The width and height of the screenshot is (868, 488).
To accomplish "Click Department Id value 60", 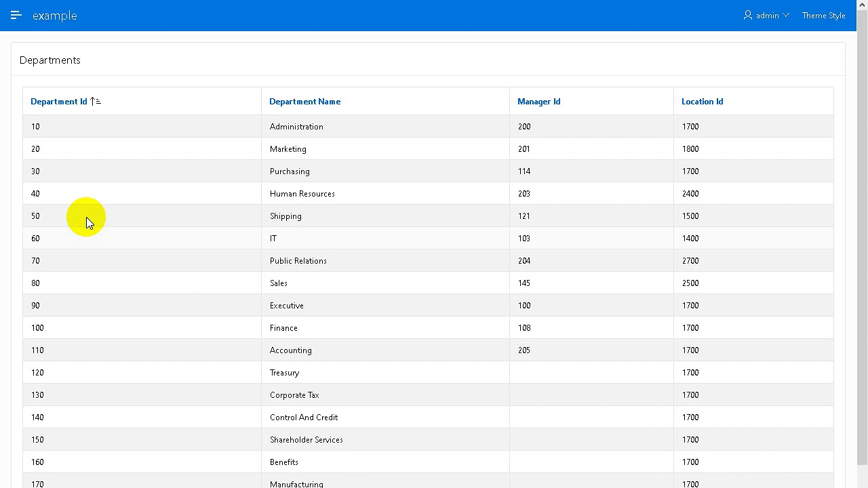I will [35, 239].
